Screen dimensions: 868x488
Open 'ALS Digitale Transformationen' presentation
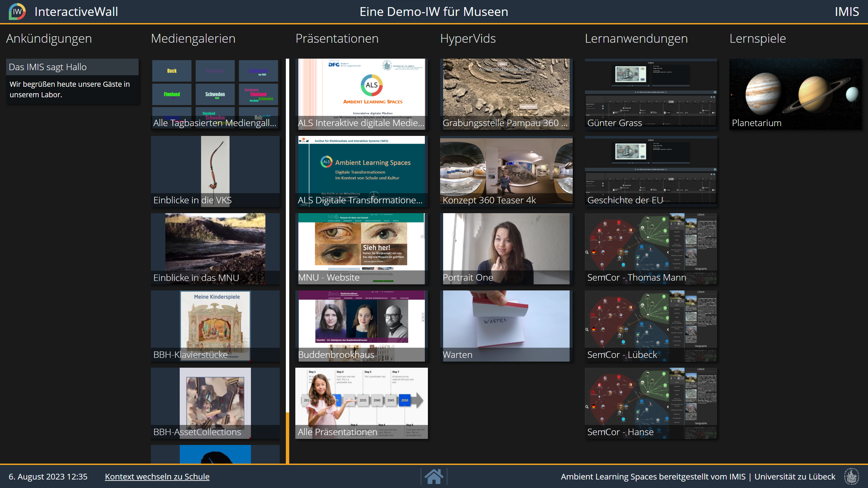[x=361, y=171]
